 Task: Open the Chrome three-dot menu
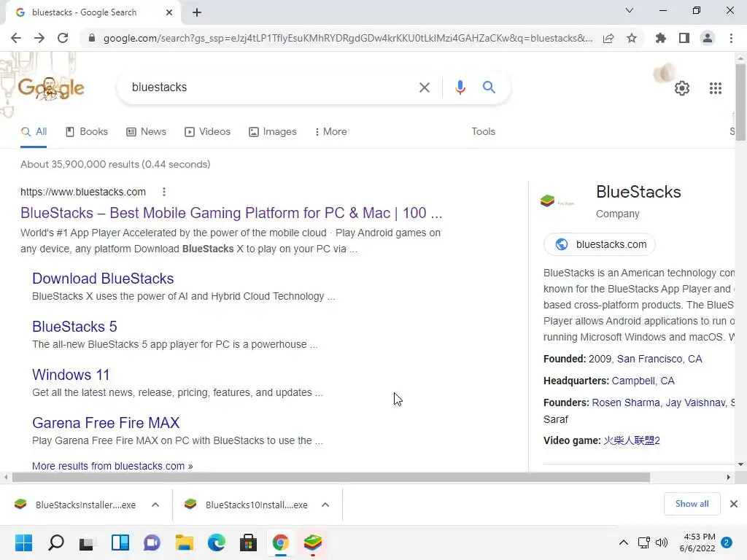tap(731, 38)
